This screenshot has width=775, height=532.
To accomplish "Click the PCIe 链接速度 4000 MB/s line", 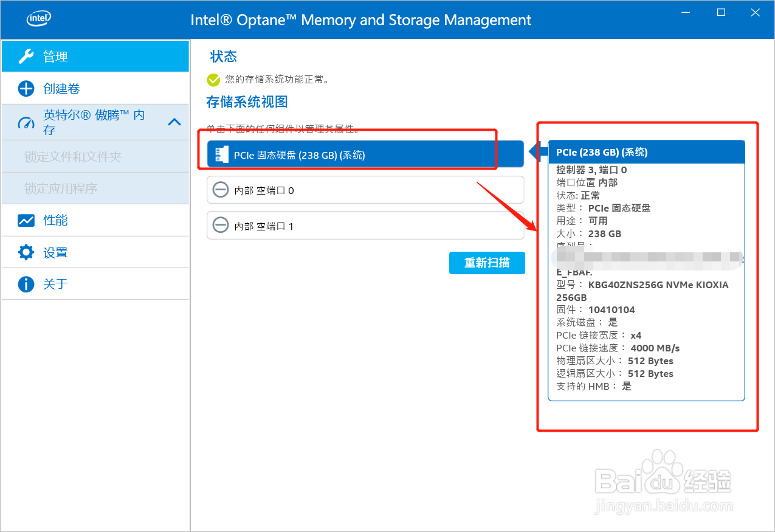I will [x=618, y=348].
